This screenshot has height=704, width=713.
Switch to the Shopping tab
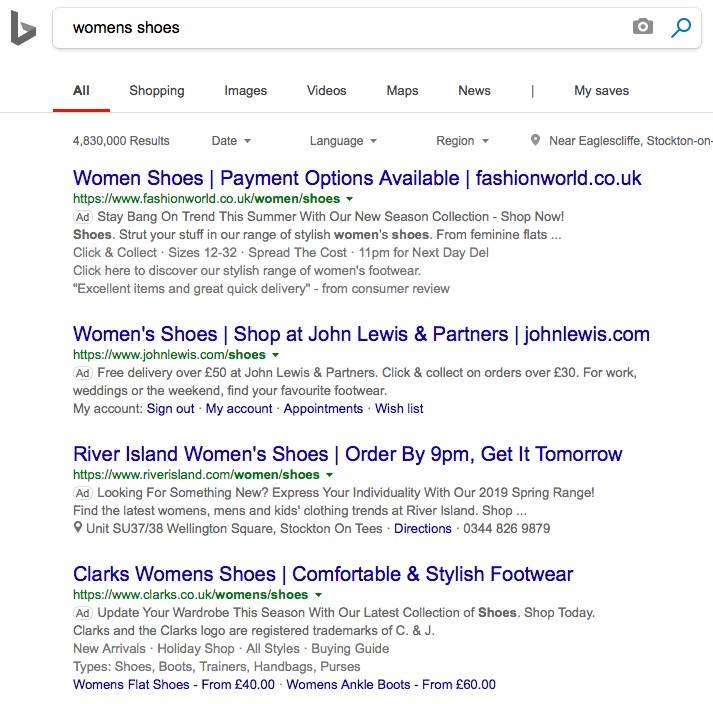[x=157, y=91]
